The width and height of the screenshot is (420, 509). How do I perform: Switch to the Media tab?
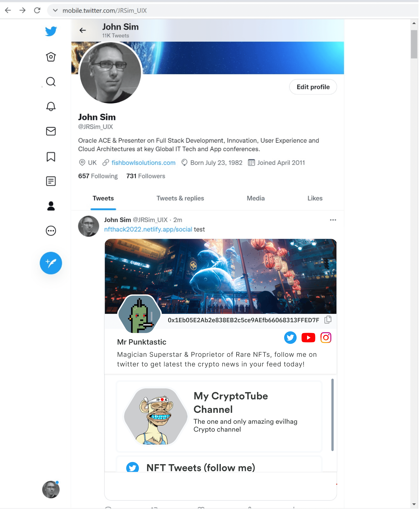256,198
